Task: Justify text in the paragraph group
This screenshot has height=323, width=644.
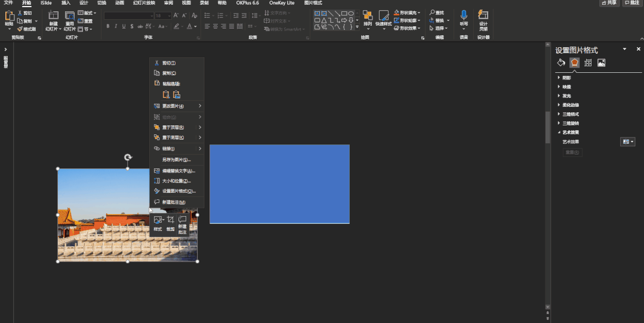Action: [232, 26]
